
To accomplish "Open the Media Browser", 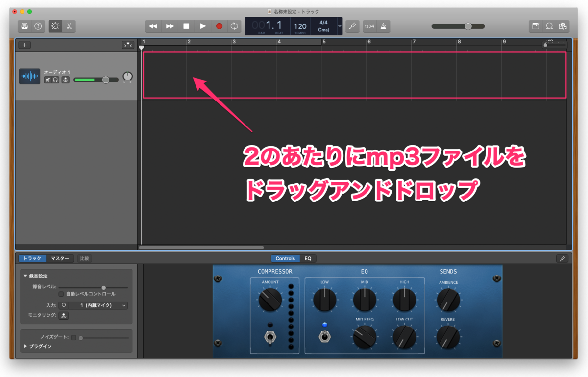I will (x=563, y=26).
